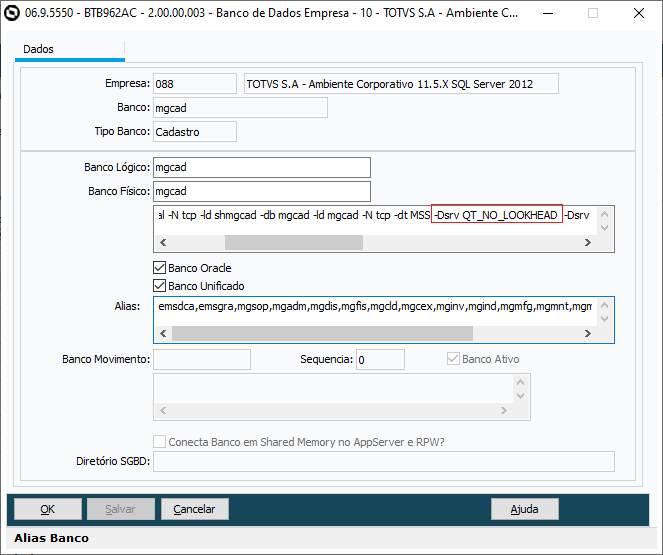This screenshot has height=555, width=663.
Task: Click the -Dsrv QT_NO_LOOKHEAD parameter text
Action: 496,215
